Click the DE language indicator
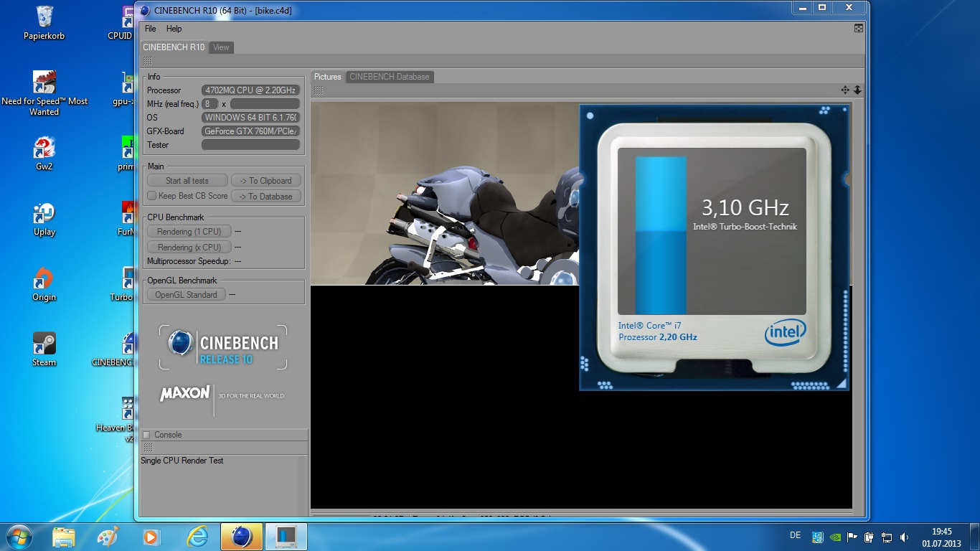The width and height of the screenshot is (980, 551). 795,535
